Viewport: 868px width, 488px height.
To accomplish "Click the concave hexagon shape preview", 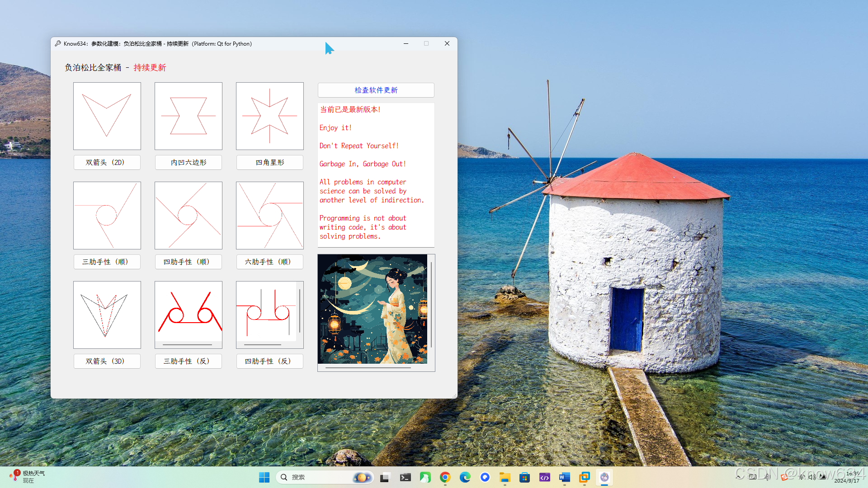I will coord(189,116).
